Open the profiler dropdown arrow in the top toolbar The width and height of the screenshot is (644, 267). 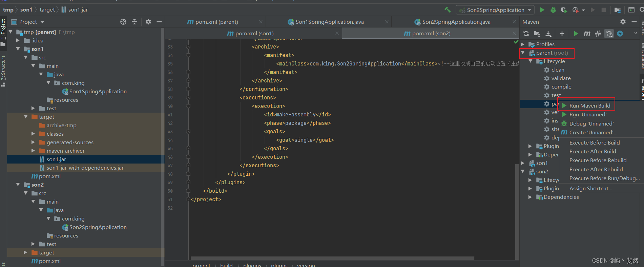pyautogui.click(x=583, y=10)
